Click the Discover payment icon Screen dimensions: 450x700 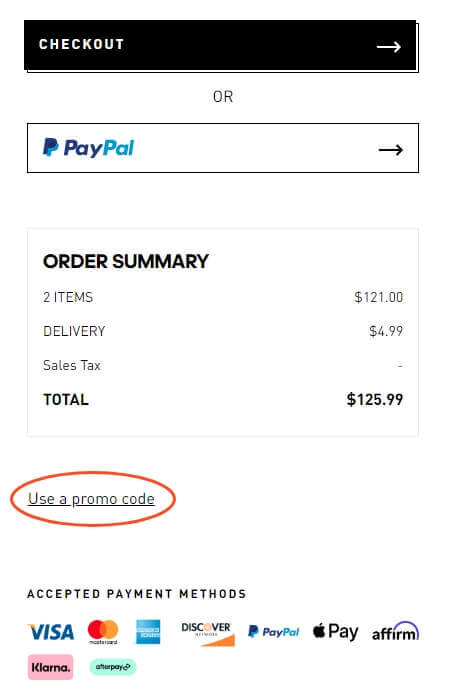pos(207,633)
